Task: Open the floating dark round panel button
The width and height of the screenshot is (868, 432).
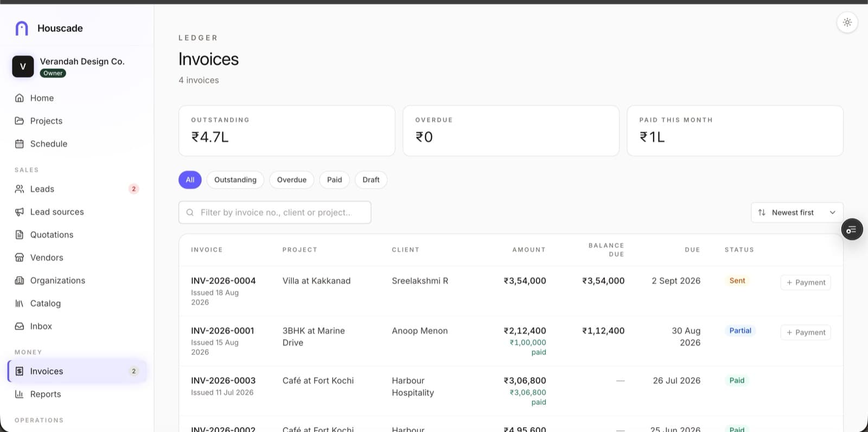Action: (x=852, y=230)
